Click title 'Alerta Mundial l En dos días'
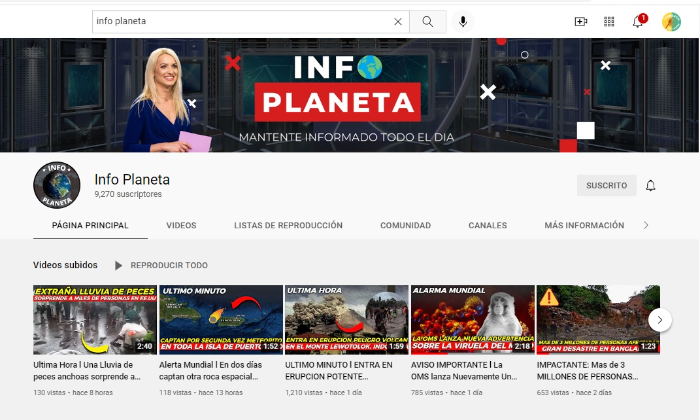 [210, 370]
